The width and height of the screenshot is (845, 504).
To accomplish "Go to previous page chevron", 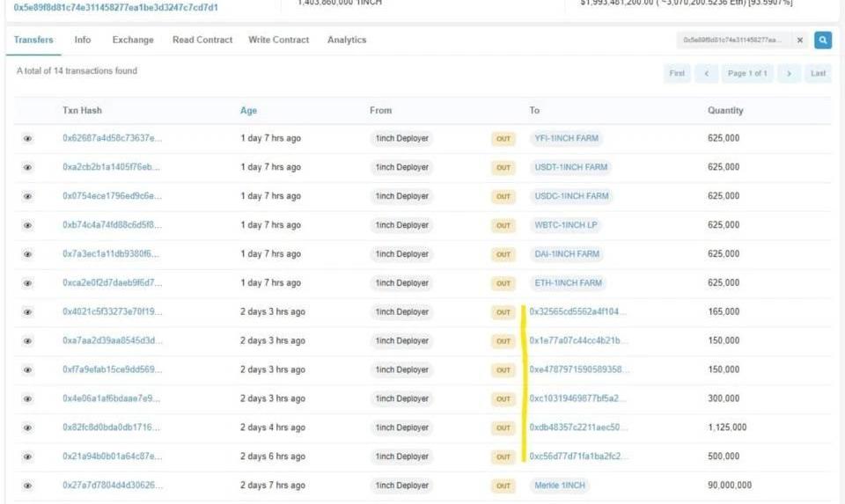I will click(706, 73).
